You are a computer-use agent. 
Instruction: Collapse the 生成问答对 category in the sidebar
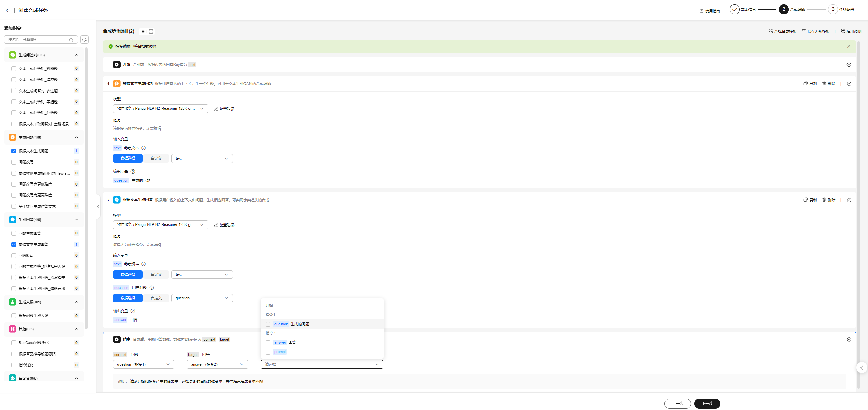point(76,55)
